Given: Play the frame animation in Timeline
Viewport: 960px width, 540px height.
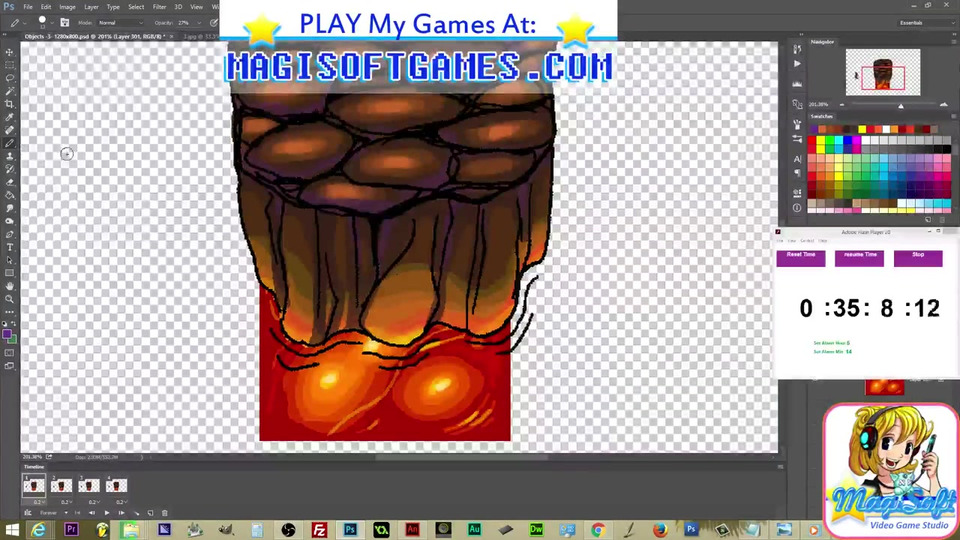Looking at the screenshot, I should (107, 513).
